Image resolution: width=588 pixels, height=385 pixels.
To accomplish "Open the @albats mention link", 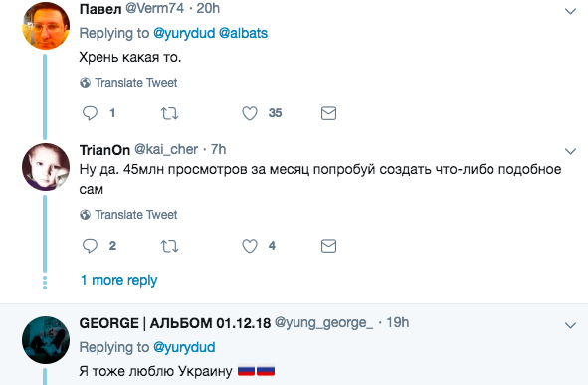I will [x=243, y=33].
